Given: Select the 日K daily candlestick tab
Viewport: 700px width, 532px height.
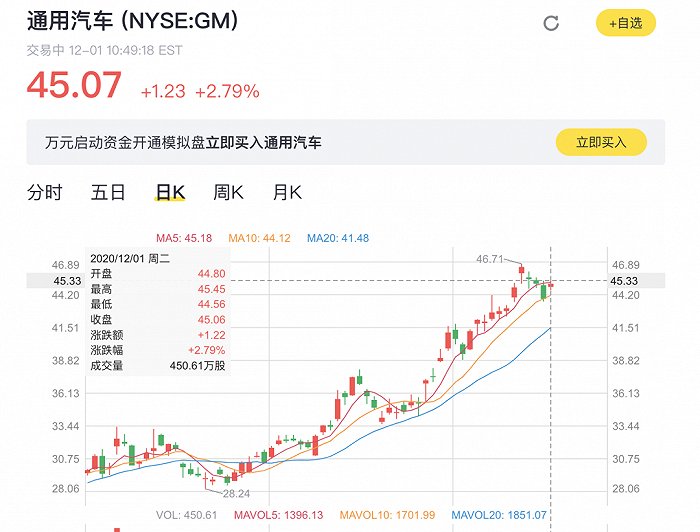Looking at the screenshot, I should coord(170,192).
